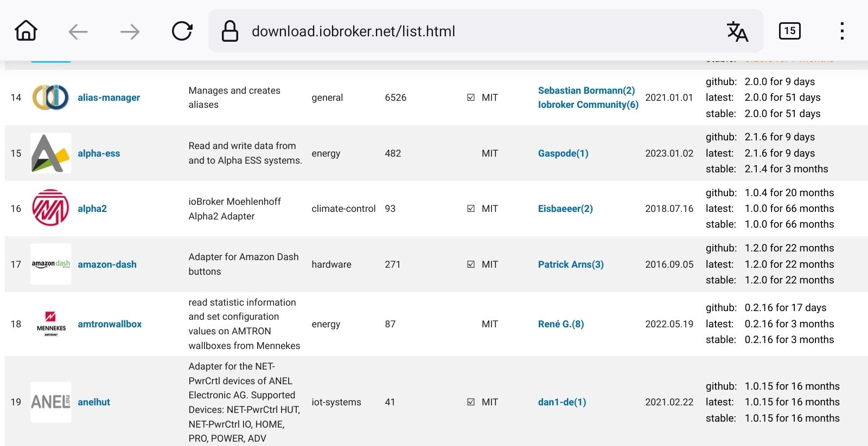Go to browser home page
Image resolution: width=868 pixels, height=446 pixels.
point(26,31)
